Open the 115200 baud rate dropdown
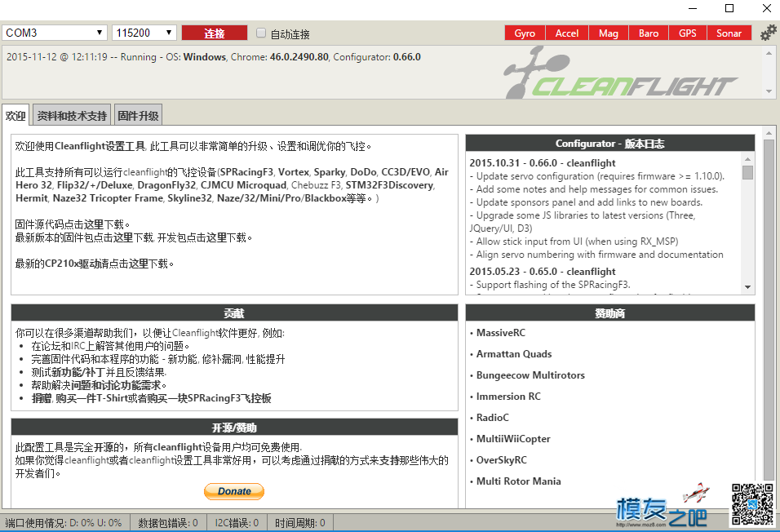 point(144,33)
